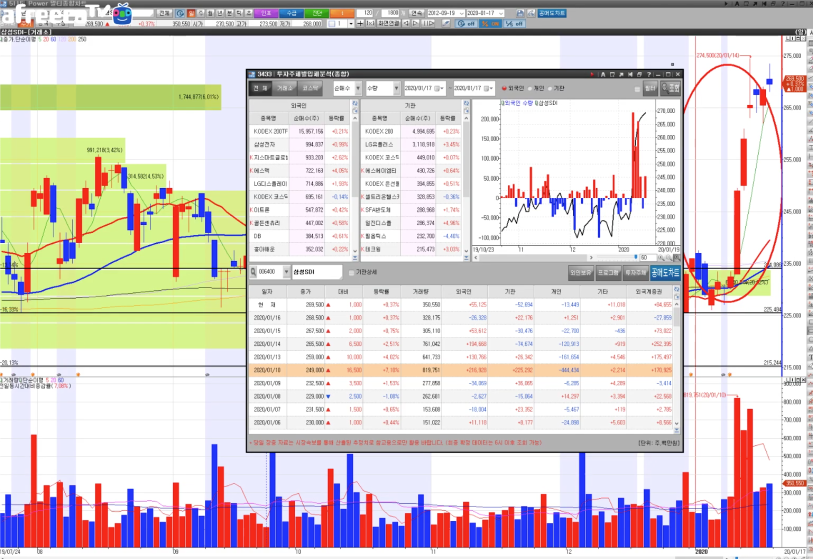Open chart end date dropdown 2020-01-17
This screenshot has width=813, height=559.
501,13
